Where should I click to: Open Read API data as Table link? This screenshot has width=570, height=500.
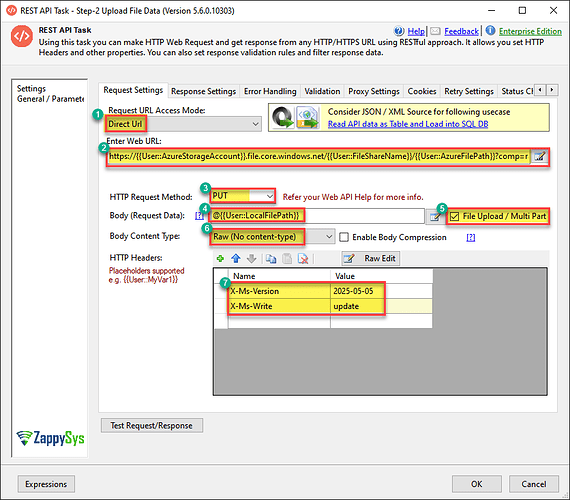(x=408, y=124)
